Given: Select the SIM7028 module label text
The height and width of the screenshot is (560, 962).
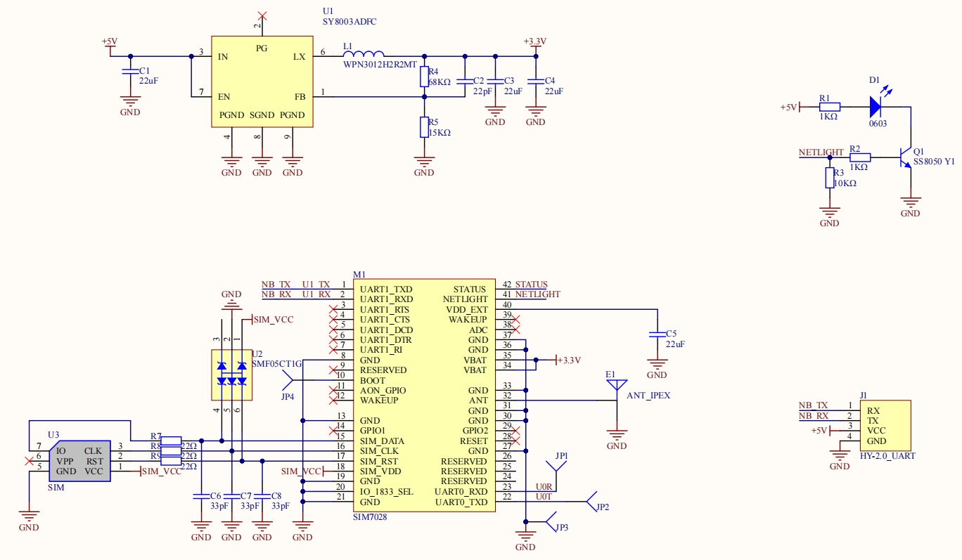Looking at the screenshot, I should (370, 516).
